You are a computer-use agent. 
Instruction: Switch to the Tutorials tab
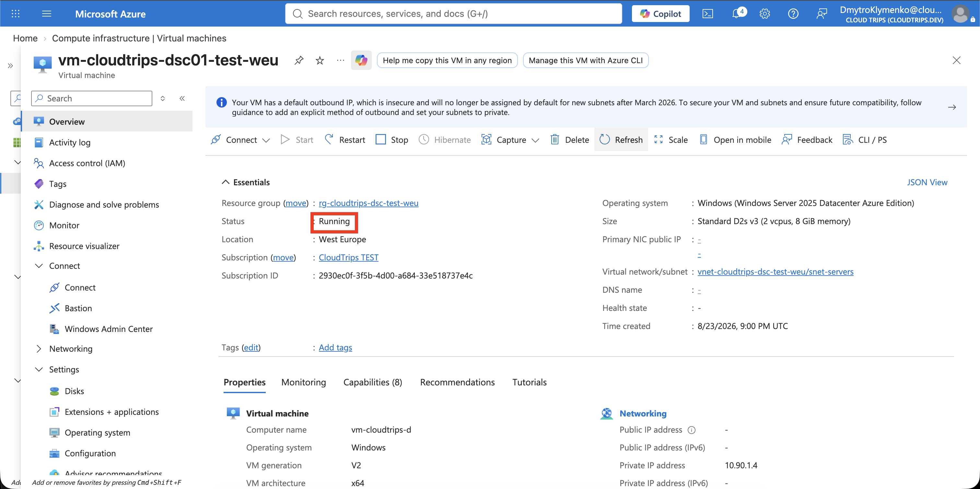[529, 382]
